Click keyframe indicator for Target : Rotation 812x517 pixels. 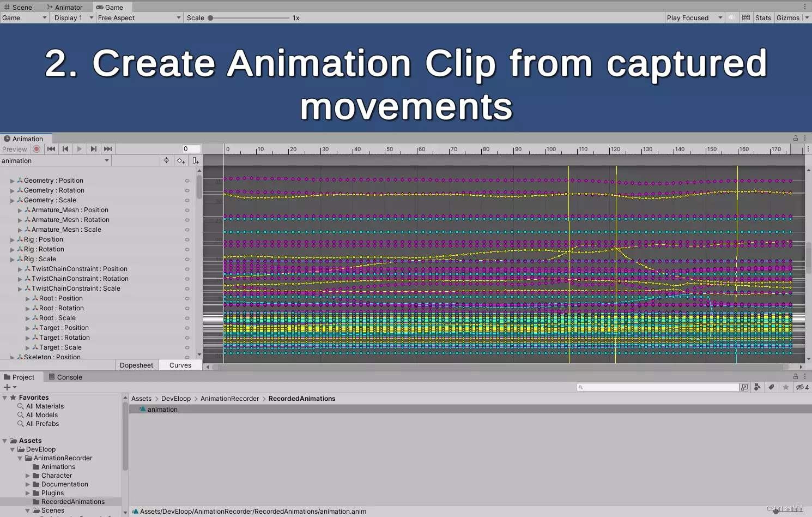pos(187,338)
